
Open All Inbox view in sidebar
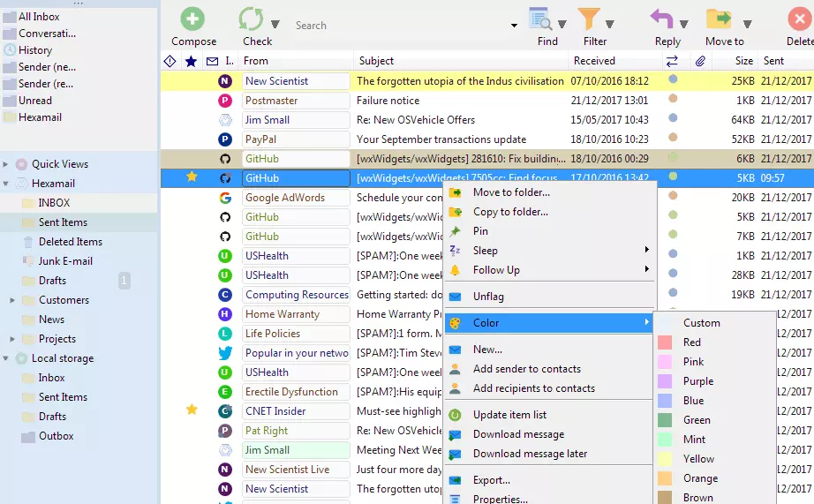pos(38,17)
